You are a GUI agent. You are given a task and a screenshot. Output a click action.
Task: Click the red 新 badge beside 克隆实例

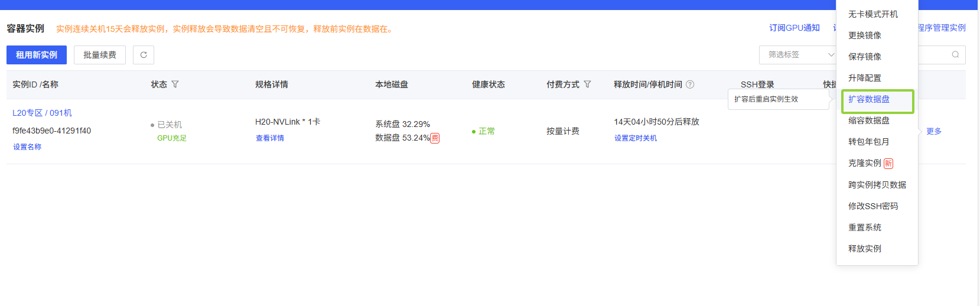888,164
